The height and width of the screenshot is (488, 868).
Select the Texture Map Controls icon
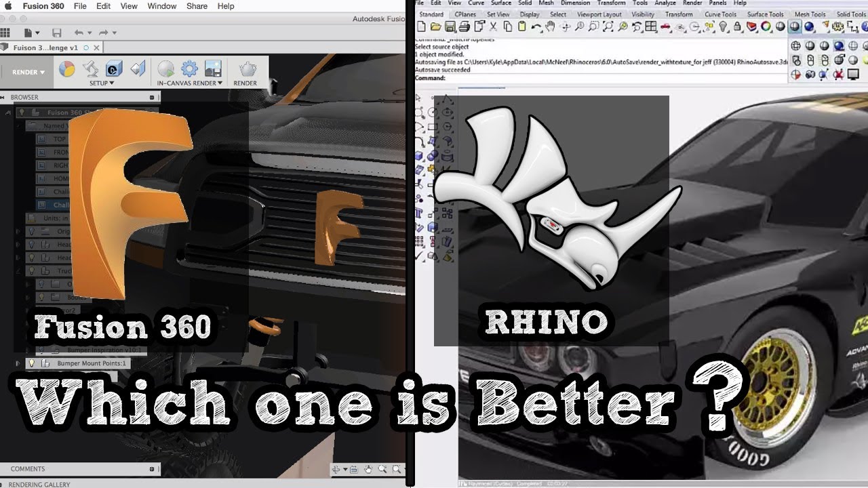click(138, 68)
